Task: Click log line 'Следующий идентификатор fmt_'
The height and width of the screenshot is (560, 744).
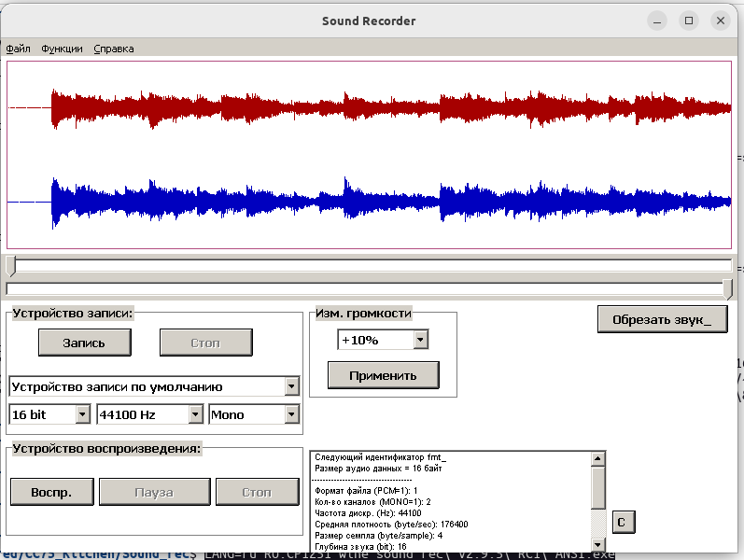Action: pyautogui.click(x=380, y=457)
